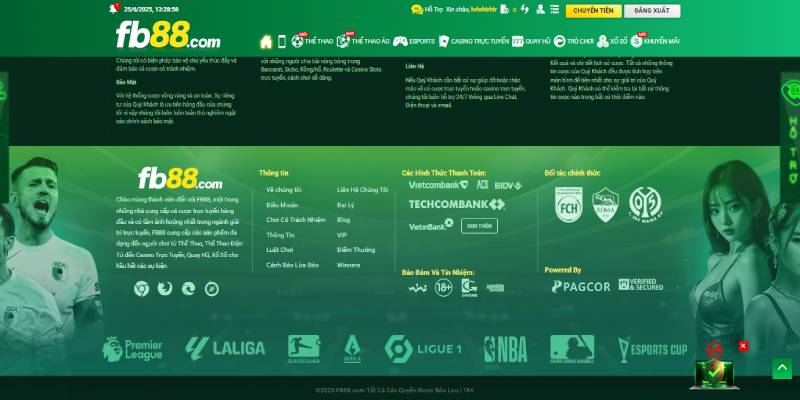Click the FCH partner club crest
800x400 pixels.
pyautogui.click(x=569, y=205)
